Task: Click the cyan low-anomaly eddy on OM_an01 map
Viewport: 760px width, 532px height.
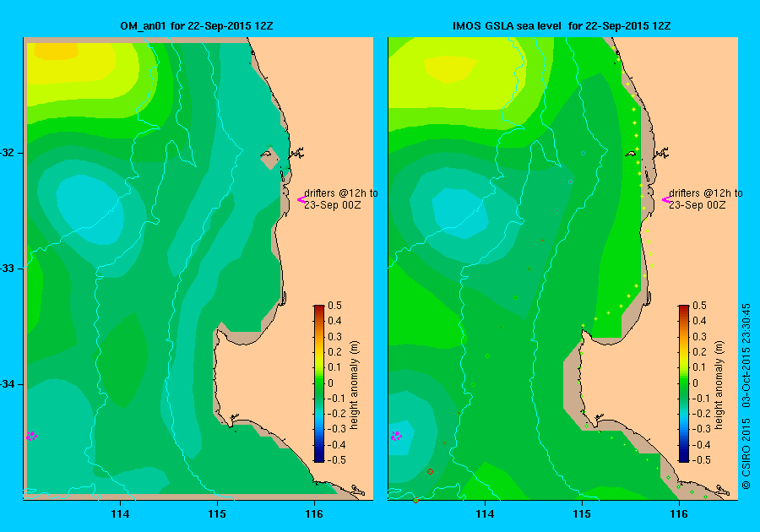Action: pos(90,209)
